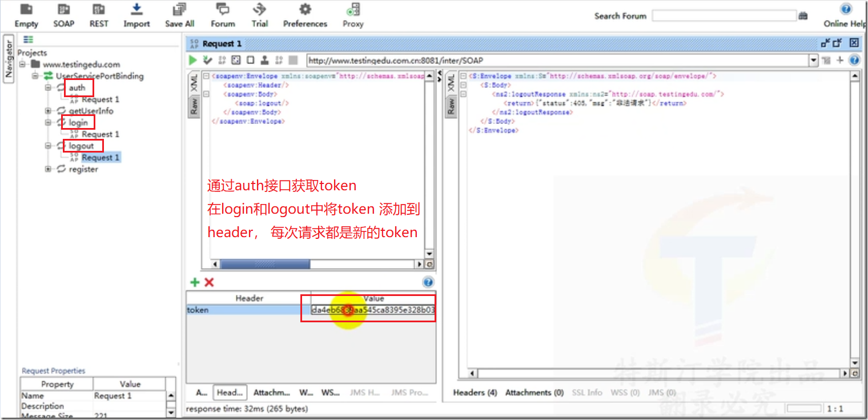Screen dimensions: 868x420
Task: Select the request Attachm... tab
Action: 272,393
